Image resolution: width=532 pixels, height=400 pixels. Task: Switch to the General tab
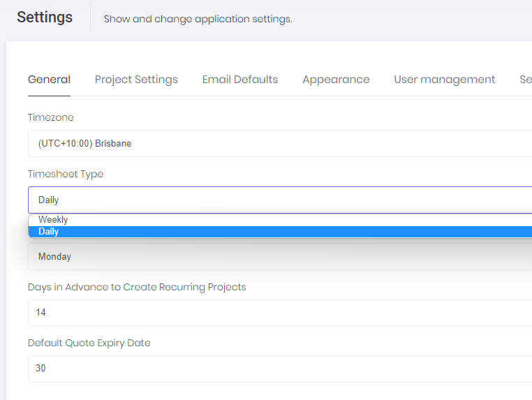49,80
